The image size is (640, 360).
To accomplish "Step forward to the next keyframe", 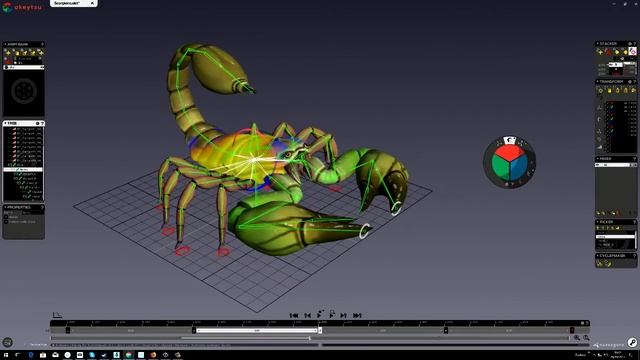I will [344, 315].
